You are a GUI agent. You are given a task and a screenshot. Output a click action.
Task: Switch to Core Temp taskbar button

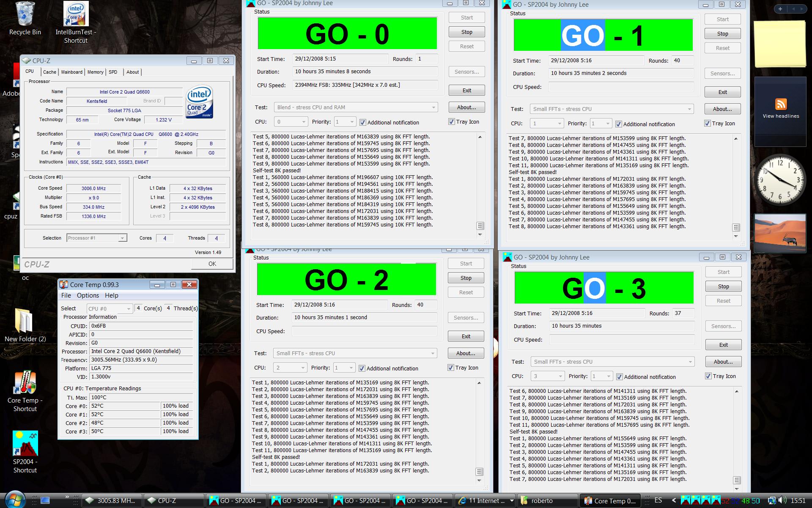tap(609, 500)
